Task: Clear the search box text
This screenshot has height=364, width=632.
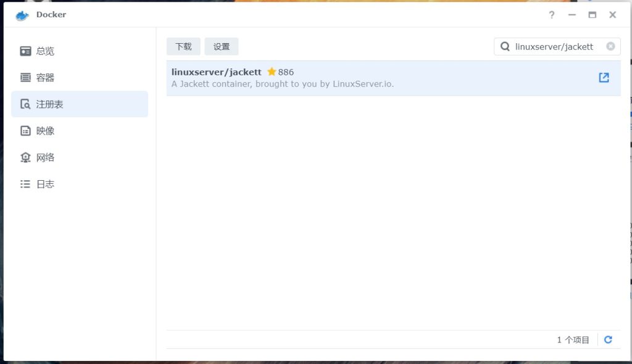Action: pos(610,46)
